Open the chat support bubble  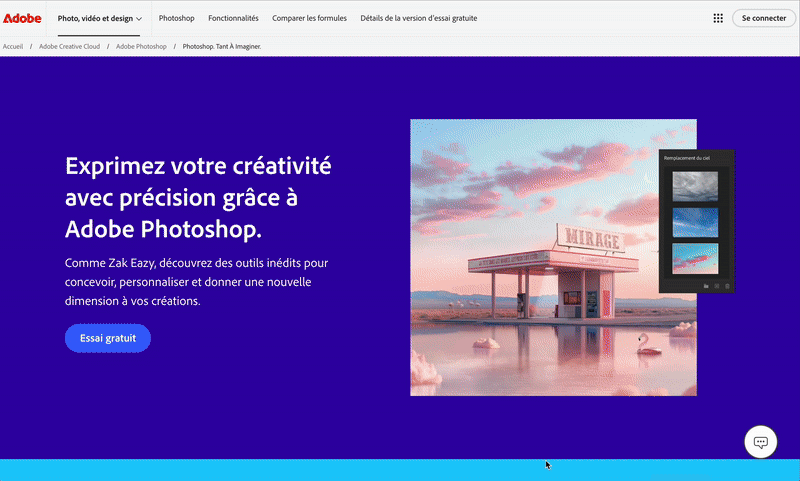pyautogui.click(x=760, y=442)
